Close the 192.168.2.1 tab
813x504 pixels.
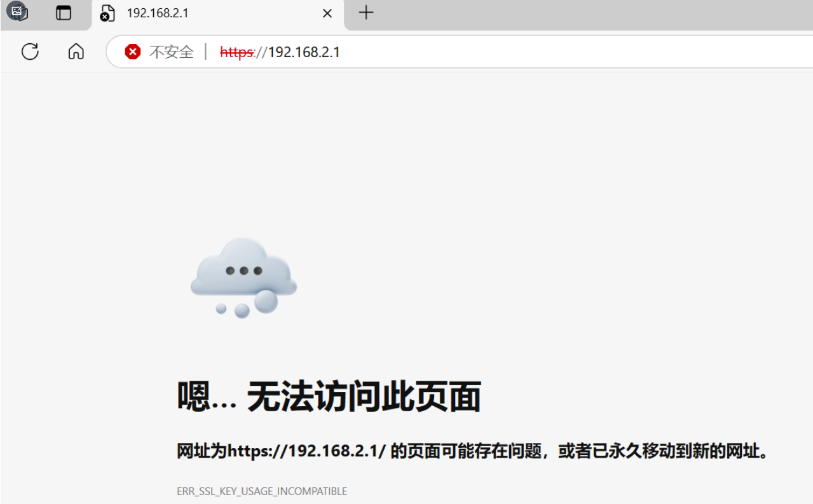point(327,13)
